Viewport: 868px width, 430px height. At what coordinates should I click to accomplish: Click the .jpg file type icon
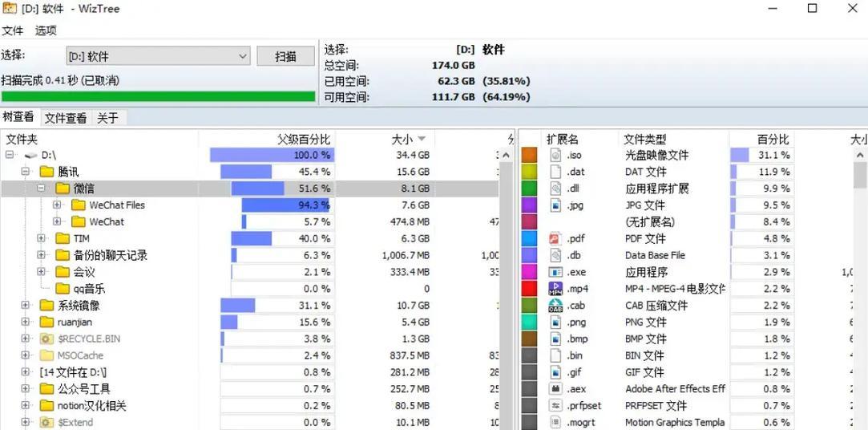tap(555, 205)
